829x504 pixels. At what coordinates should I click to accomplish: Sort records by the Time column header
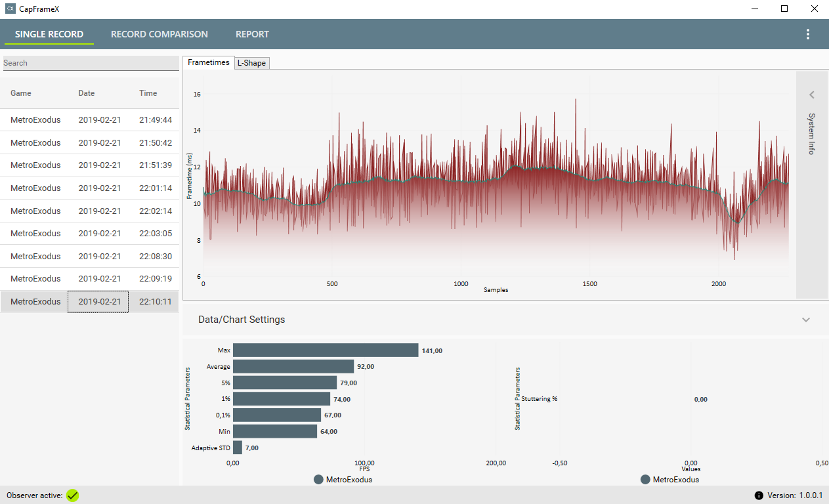pyautogui.click(x=148, y=93)
